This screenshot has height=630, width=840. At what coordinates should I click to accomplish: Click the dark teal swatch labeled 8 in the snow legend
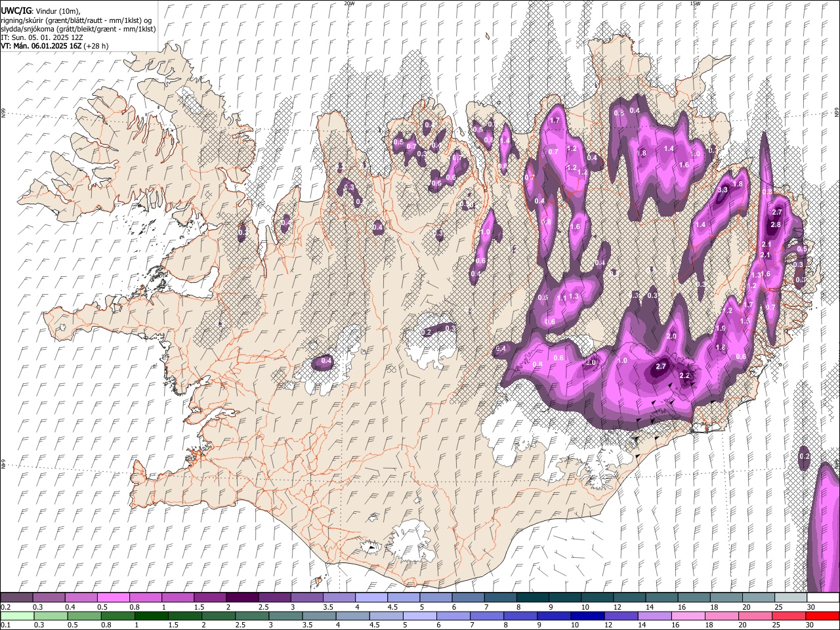tap(532, 598)
